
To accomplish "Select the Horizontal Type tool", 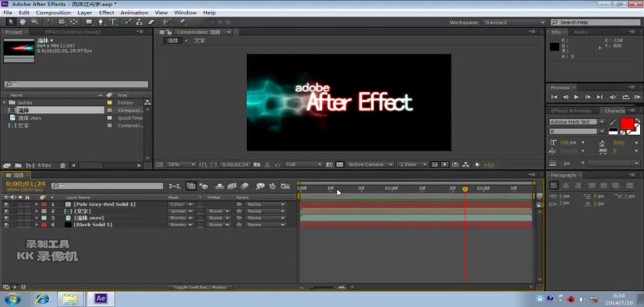I will [x=112, y=22].
